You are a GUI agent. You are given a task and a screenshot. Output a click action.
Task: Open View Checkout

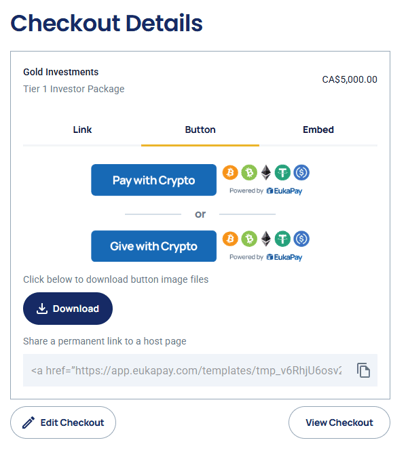pos(339,422)
